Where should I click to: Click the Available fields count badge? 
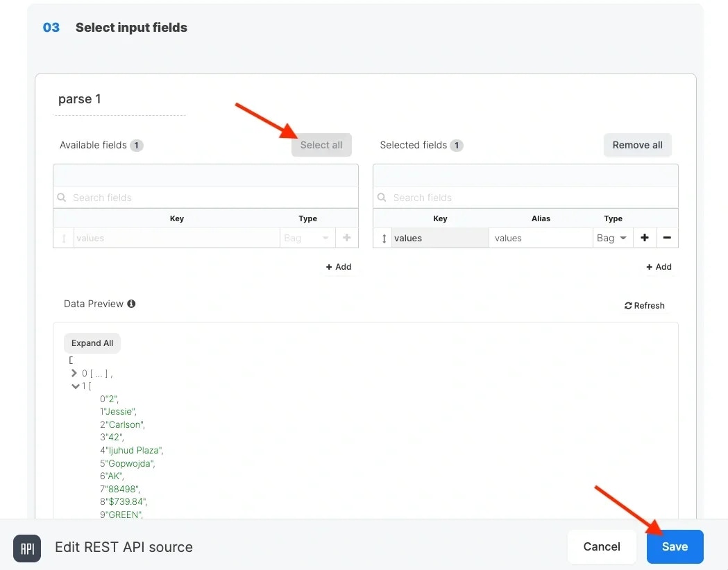137,146
